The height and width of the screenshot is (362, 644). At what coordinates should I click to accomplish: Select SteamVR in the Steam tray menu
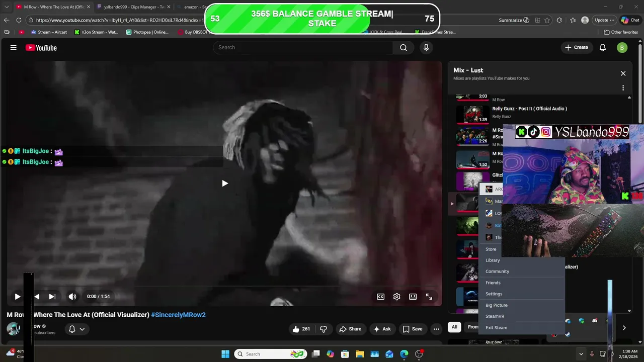(522, 316)
